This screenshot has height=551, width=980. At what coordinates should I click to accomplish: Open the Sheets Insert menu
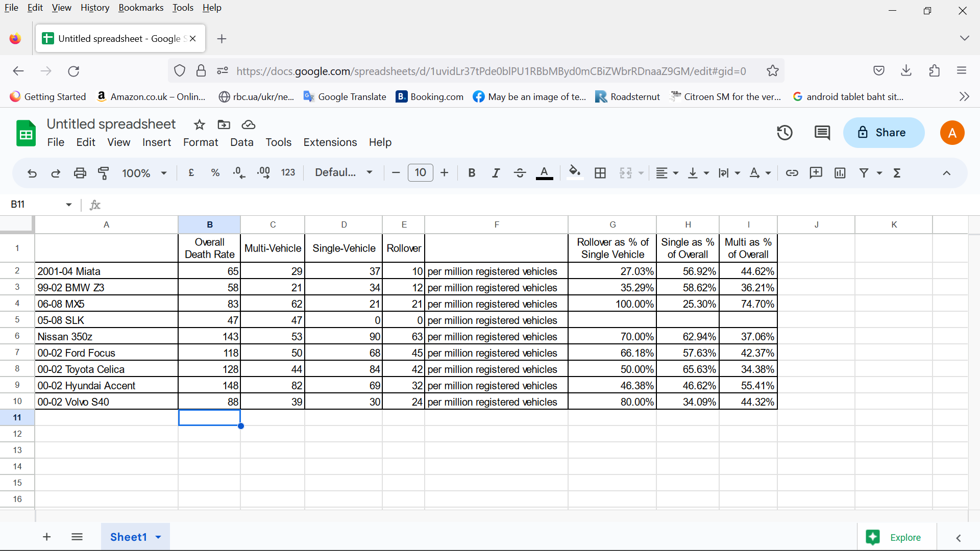(157, 142)
